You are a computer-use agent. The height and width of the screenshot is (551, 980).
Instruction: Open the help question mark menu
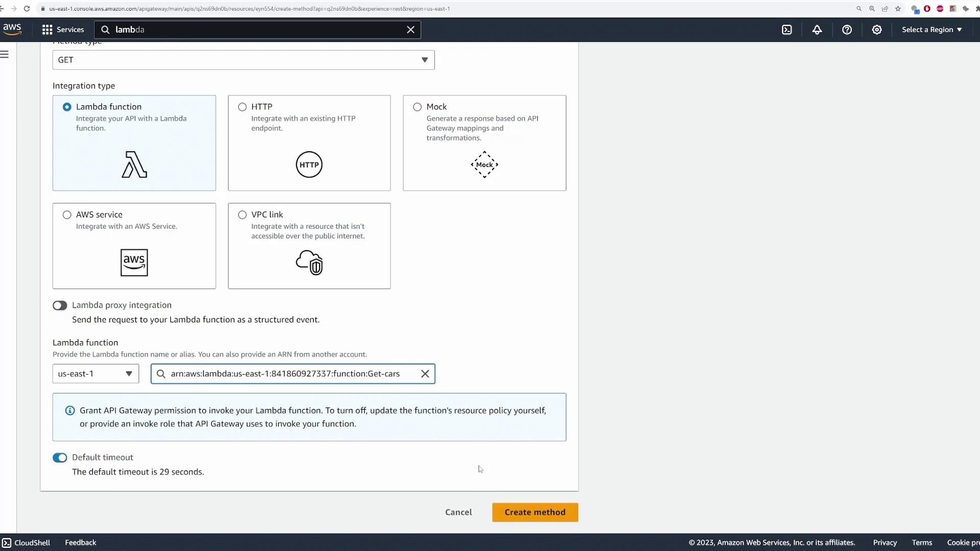[847, 30]
